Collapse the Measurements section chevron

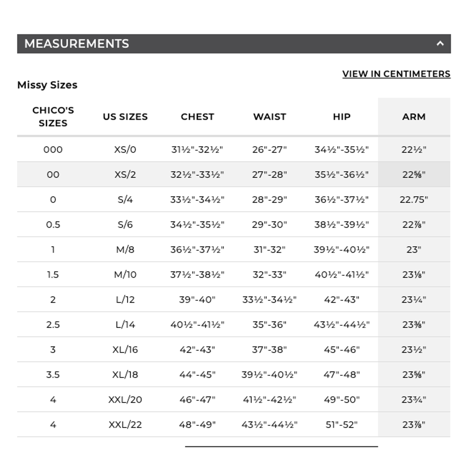(x=440, y=44)
